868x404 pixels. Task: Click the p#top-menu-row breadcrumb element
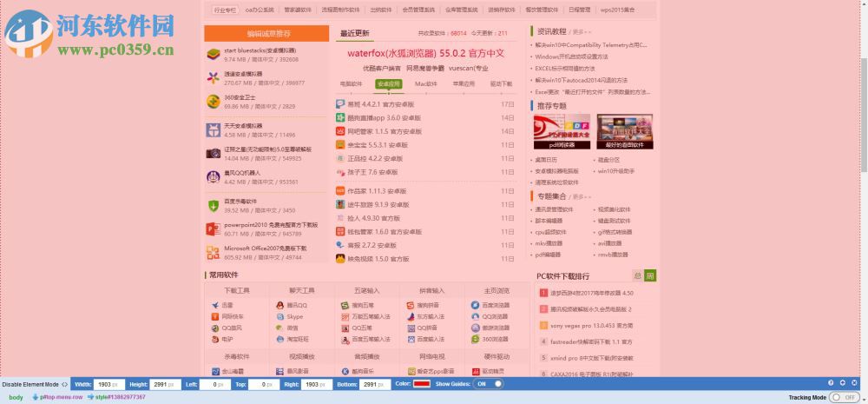click(61, 397)
